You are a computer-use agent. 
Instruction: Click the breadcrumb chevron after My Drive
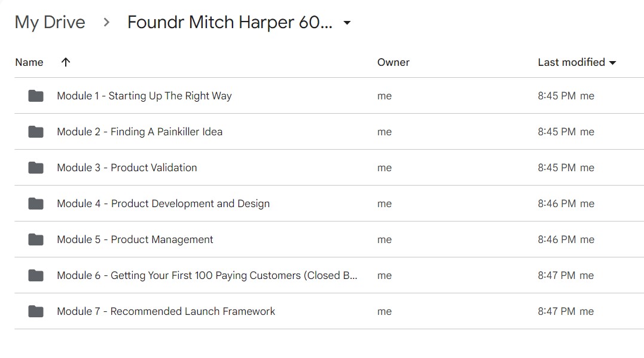pos(106,22)
